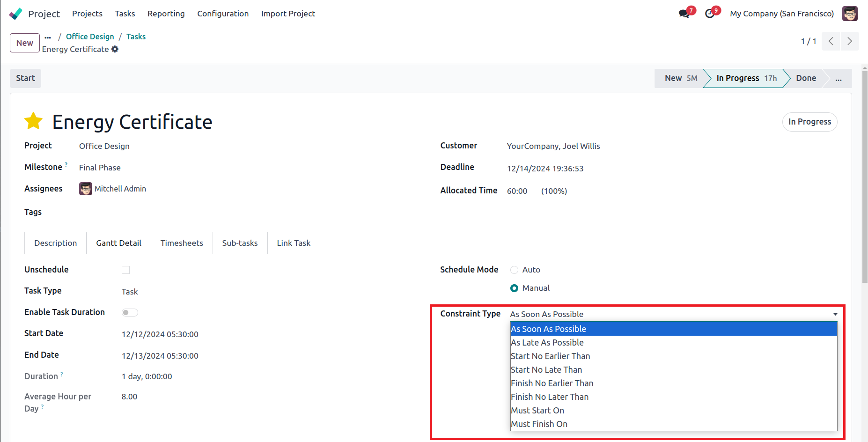The width and height of the screenshot is (868, 442).
Task: Open Office Design breadcrumb link
Action: tap(90, 37)
